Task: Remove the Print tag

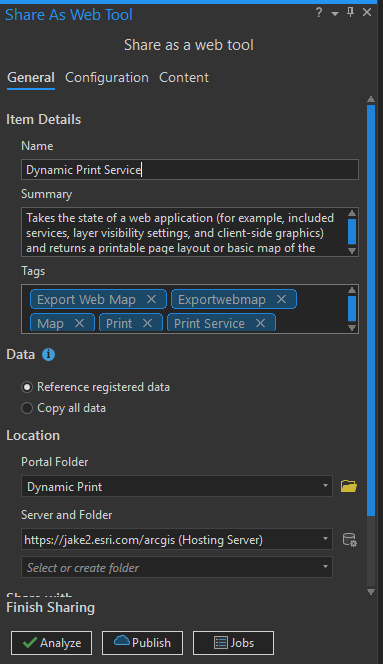Action: [x=147, y=324]
